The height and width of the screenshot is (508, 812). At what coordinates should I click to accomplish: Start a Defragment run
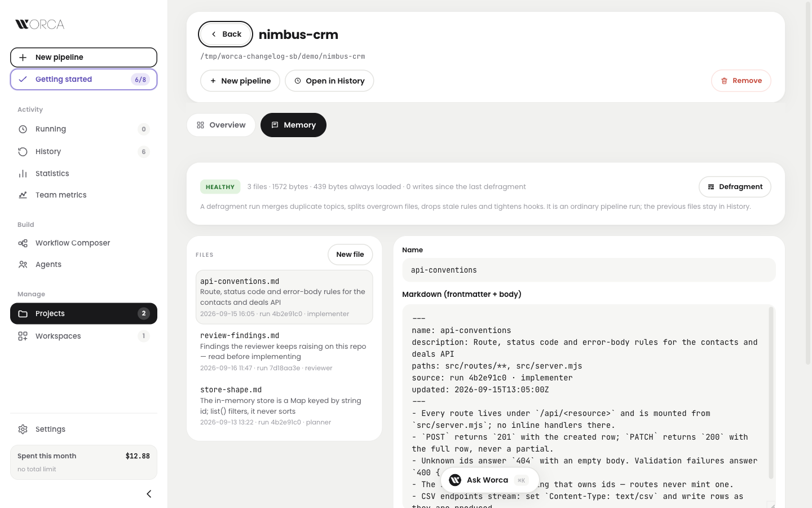coord(735,187)
